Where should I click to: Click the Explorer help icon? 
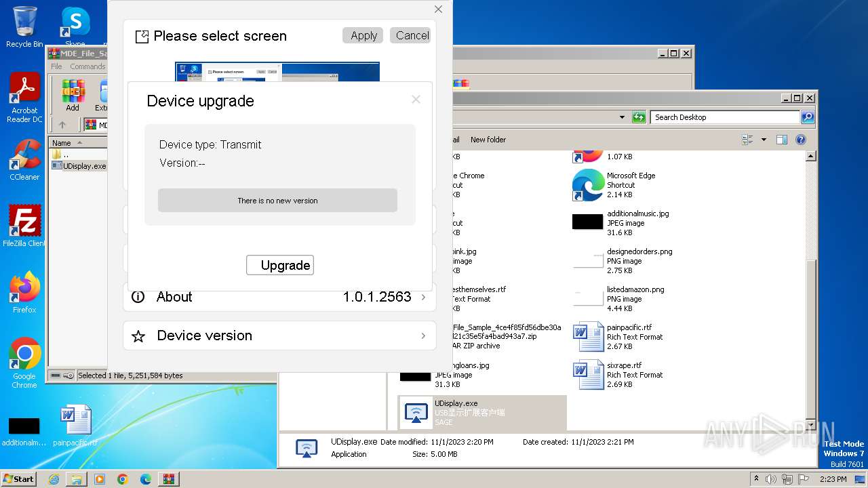801,140
